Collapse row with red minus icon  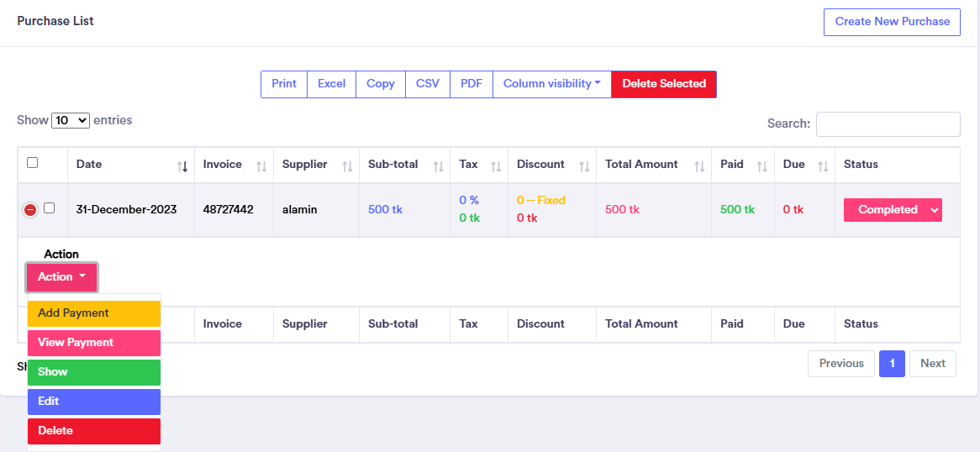[x=30, y=209]
